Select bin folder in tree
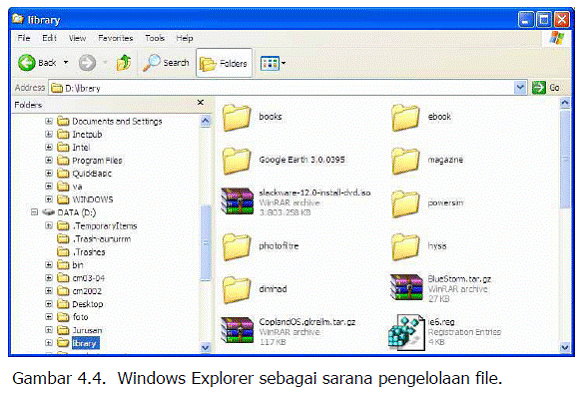The width and height of the screenshot is (583, 394). (x=71, y=265)
